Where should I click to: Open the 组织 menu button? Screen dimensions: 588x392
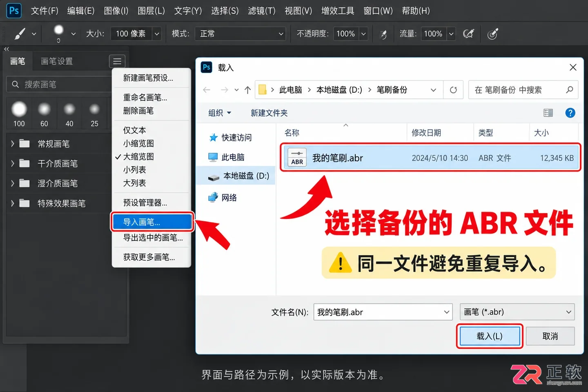coord(220,113)
